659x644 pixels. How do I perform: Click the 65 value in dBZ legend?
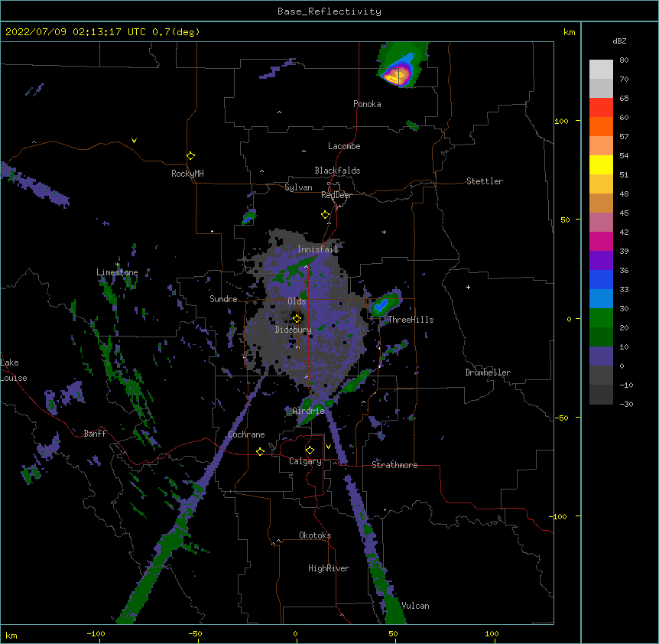click(x=624, y=99)
